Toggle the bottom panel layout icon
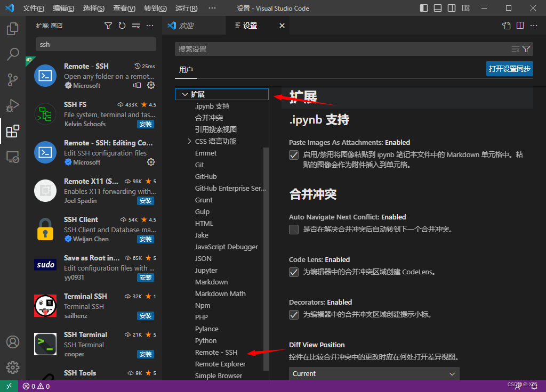This screenshot has height=392, width=546. point(438,8)
